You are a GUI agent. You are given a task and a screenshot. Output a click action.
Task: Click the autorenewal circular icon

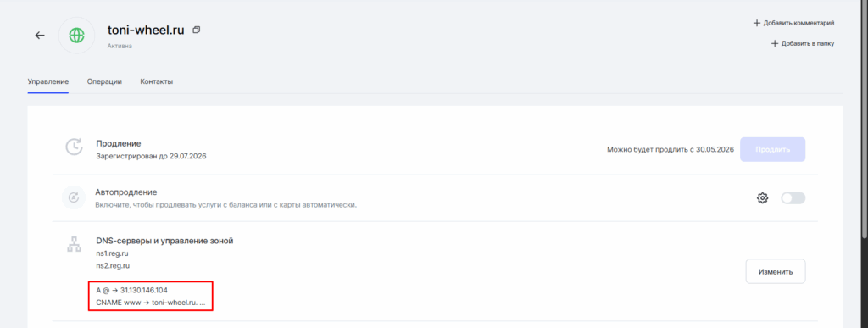74,197
